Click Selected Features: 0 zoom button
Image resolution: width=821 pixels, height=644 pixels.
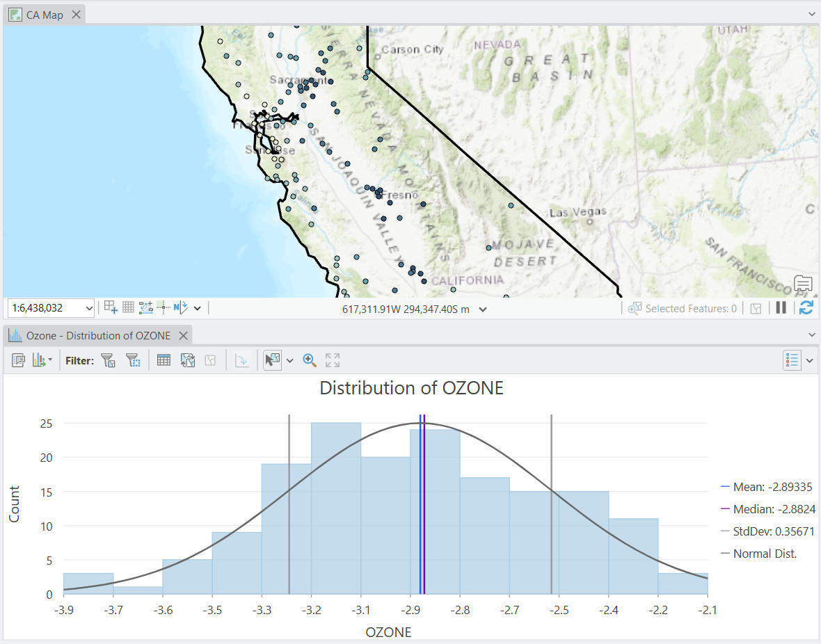tap(635, 308)
